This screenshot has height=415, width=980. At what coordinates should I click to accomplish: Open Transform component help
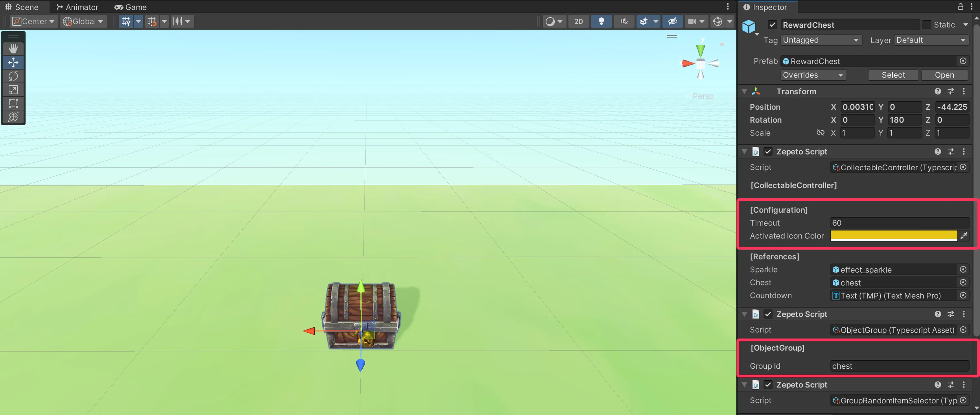[938, 91]
